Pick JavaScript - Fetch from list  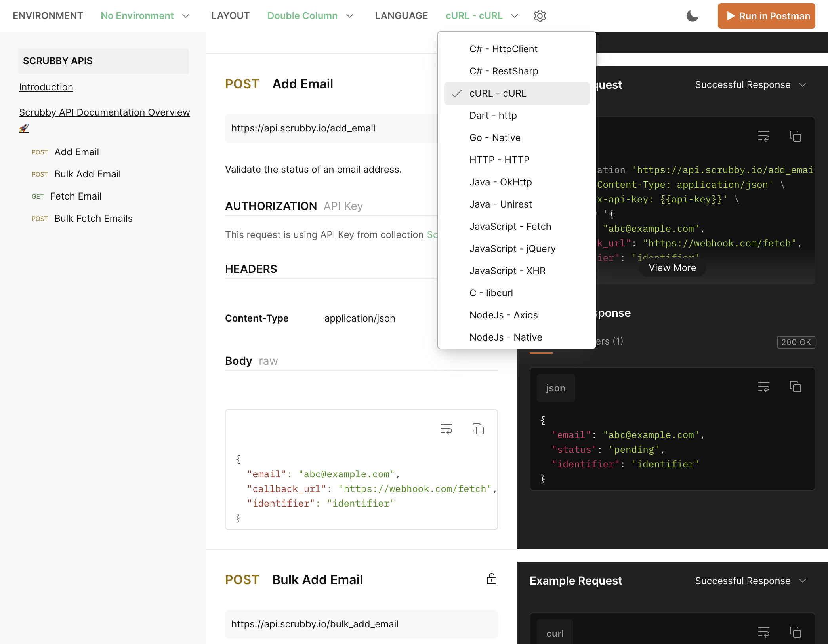(517, 227)
